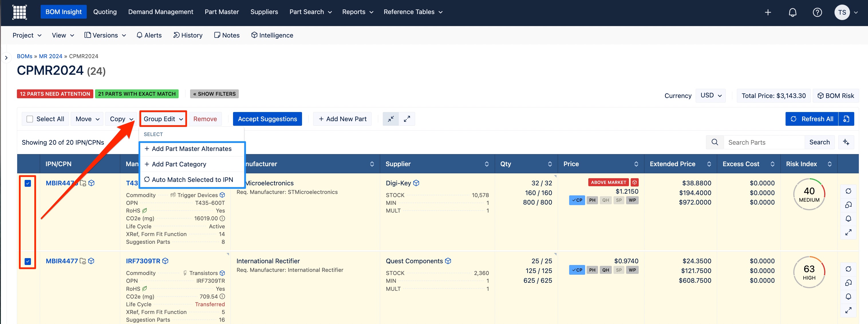Open Demand Management tab
Screen dimensions: 868x324
pyautogui.click(x=161, y=12)
